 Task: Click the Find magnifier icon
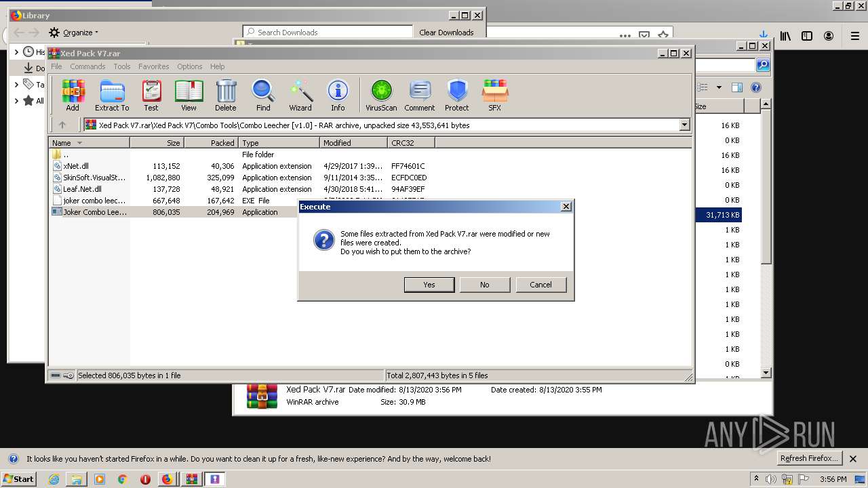[263, 95]
